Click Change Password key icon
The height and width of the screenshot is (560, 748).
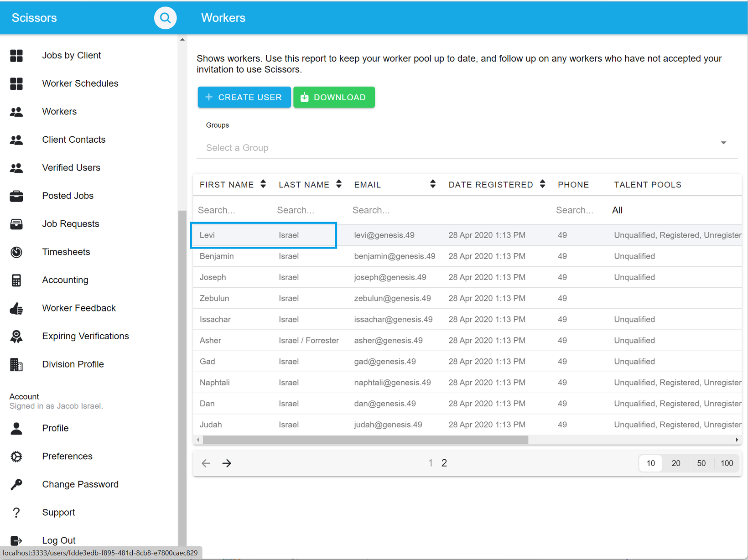16,484
